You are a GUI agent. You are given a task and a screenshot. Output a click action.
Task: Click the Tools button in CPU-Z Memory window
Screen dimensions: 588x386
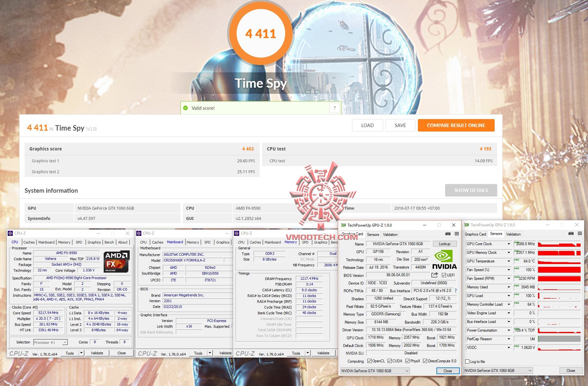296,353
